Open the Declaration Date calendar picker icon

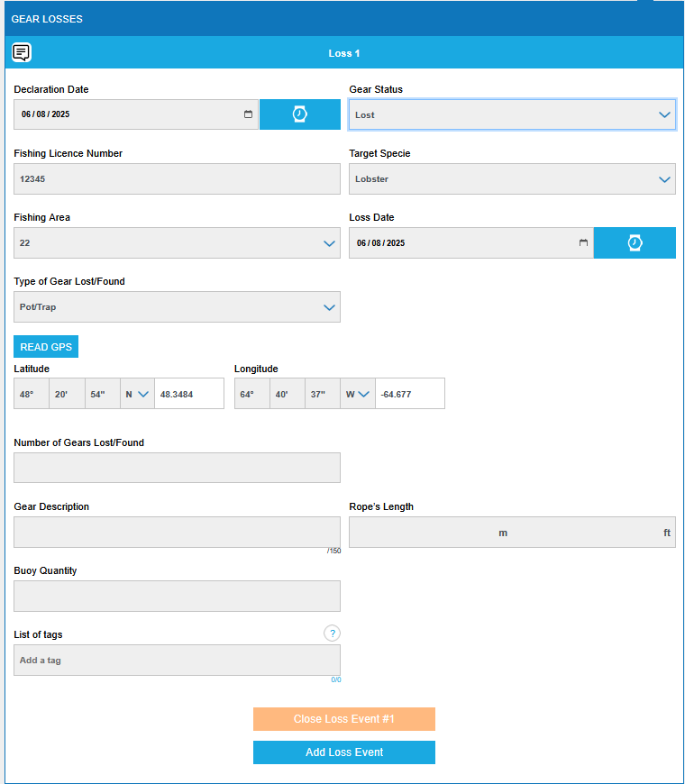pos(249,114)
